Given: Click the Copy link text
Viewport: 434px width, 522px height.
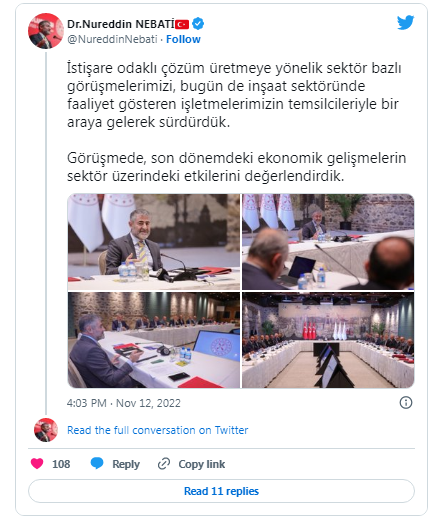Looking at the screenshot, I should click(x=202, y=464).
